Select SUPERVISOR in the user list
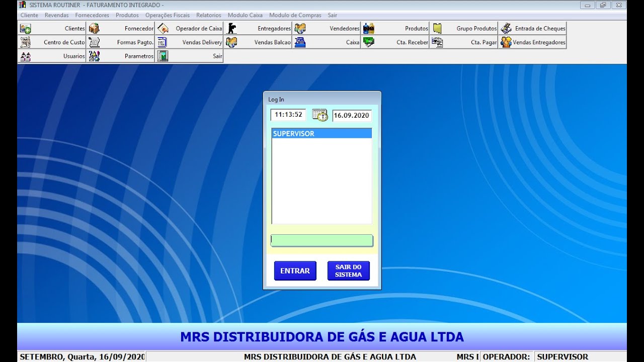The height and width of the screenshot is (362, 644). click(x=321, y=134)
